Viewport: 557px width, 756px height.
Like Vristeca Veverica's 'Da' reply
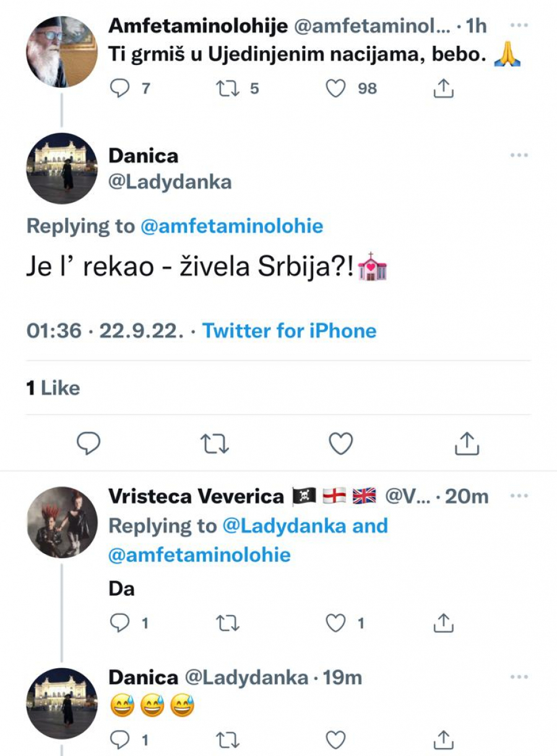336,624
